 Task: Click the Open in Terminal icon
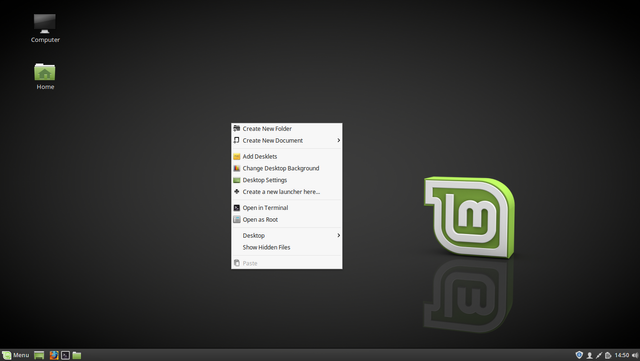(236, 208)
